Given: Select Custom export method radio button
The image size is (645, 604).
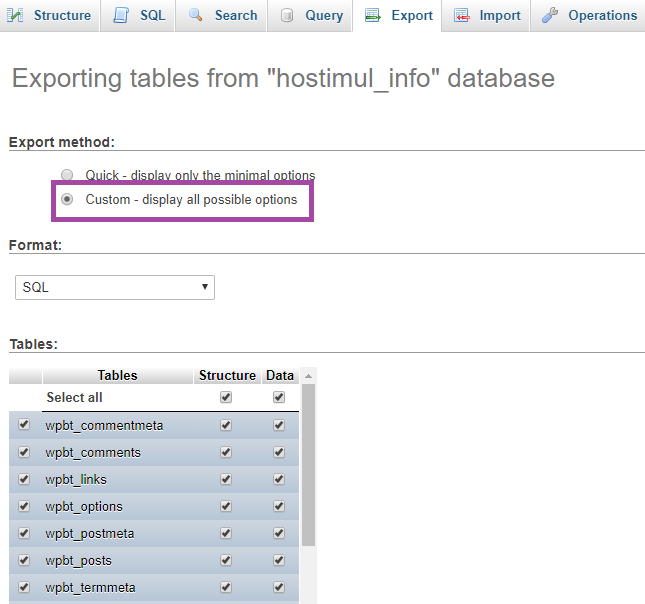Looking at the screenshot, I should pyautogui.click(x=67, y=199).
